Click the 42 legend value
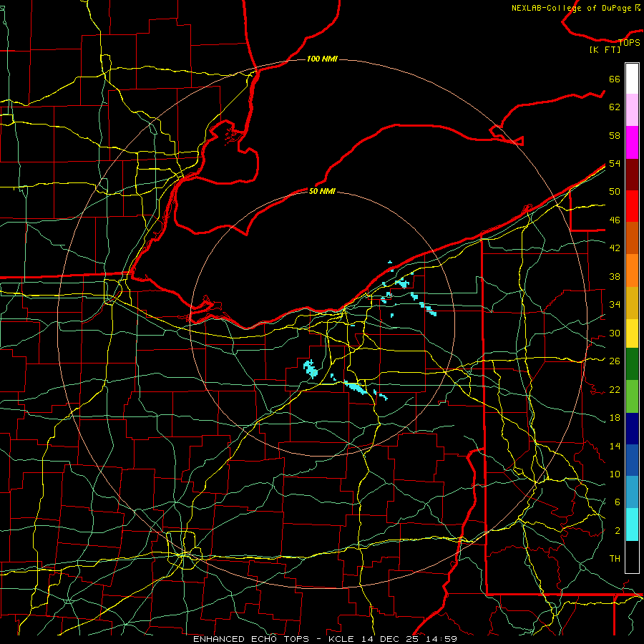Screen dimensions: 644x644 click(615, 248)
